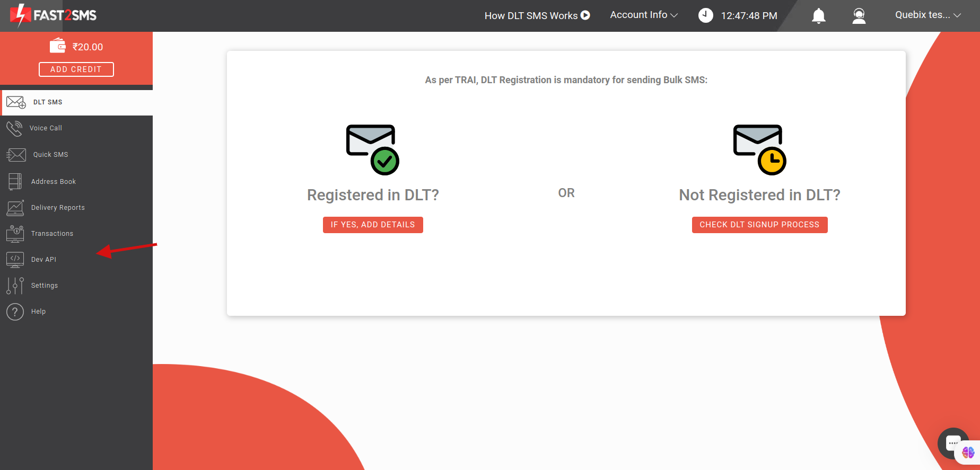Viewport: 980px width, 470px height.
Task: Click the DLT SMS envelope icon
Action: pyautogui.click(x=16, y=102)
